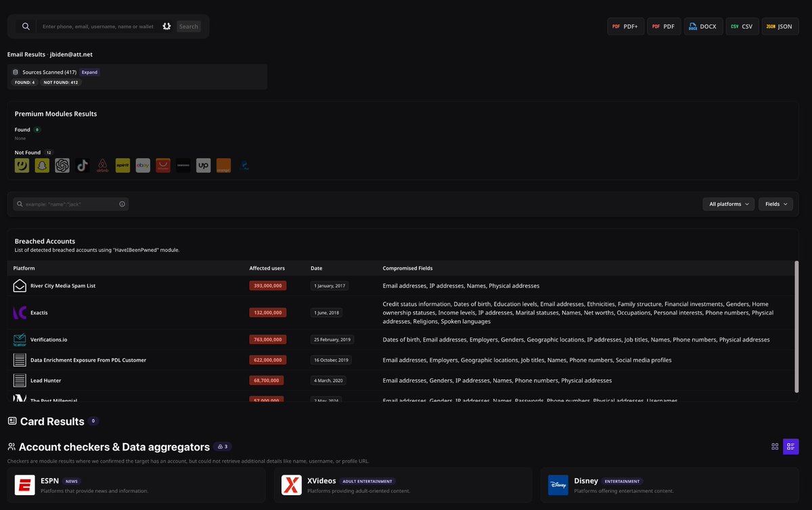Screen dimensions: 812x510
Task: Switch to grid view layout
Action: [775, 447]
